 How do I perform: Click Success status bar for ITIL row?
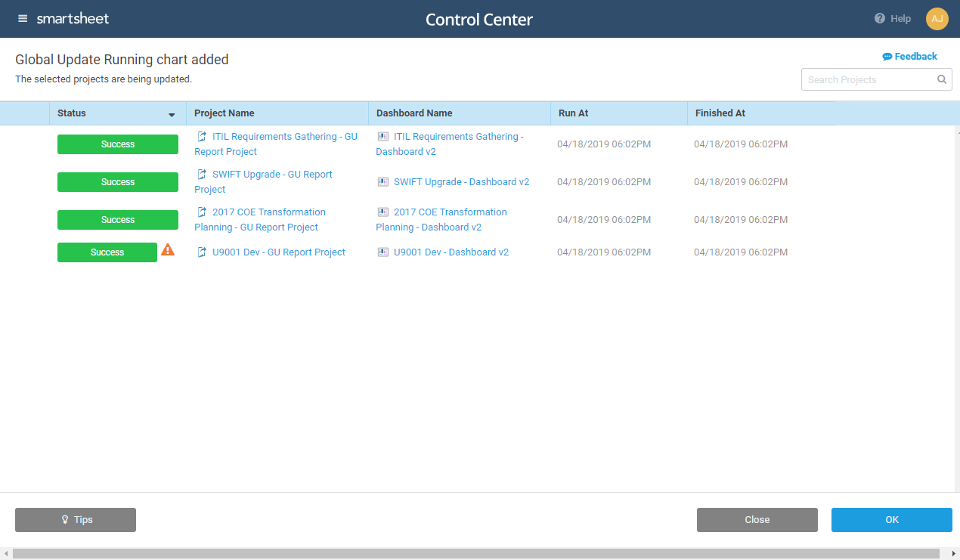(118, 144)
